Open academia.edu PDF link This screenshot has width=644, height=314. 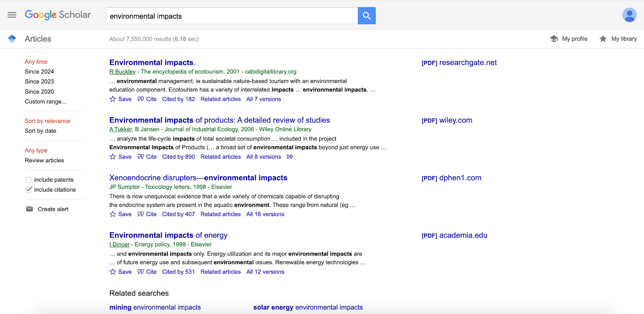[454, 235]
